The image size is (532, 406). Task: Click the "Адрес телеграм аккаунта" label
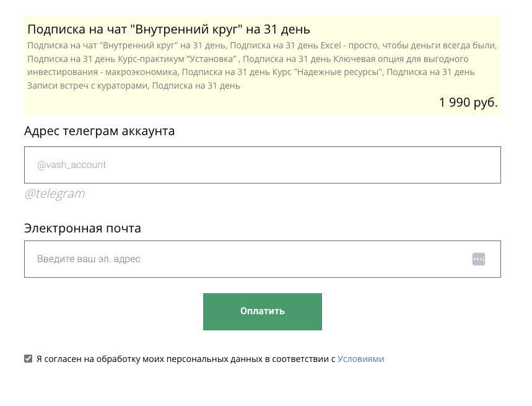point(99,131)
